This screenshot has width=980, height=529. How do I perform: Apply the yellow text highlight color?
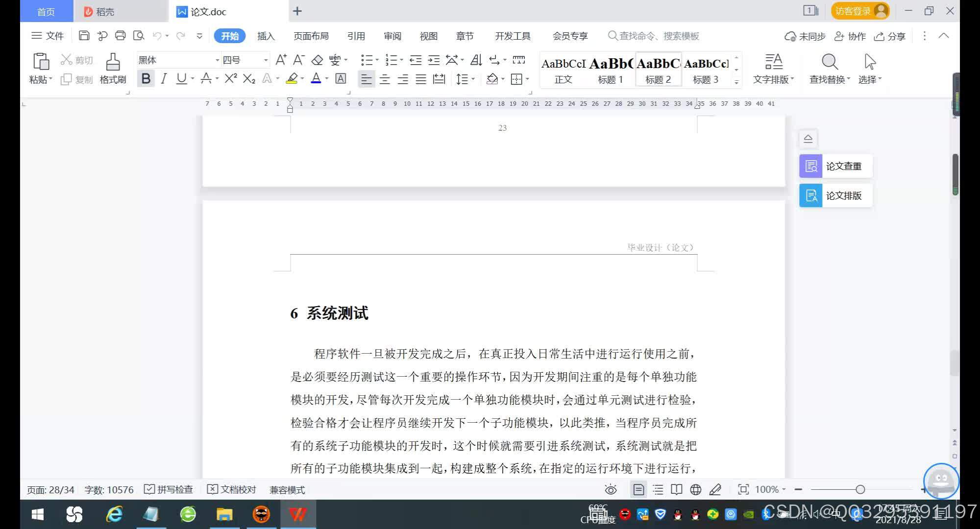click(x=292, y=78)
